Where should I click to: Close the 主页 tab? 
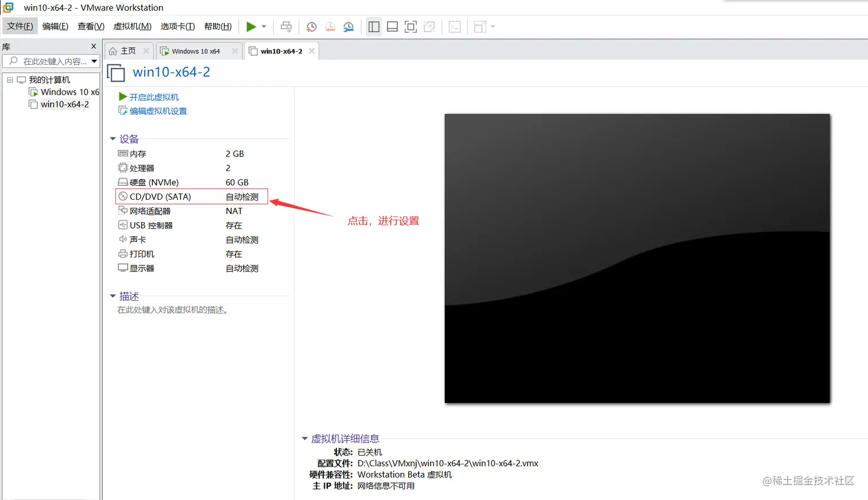point(146,51)
